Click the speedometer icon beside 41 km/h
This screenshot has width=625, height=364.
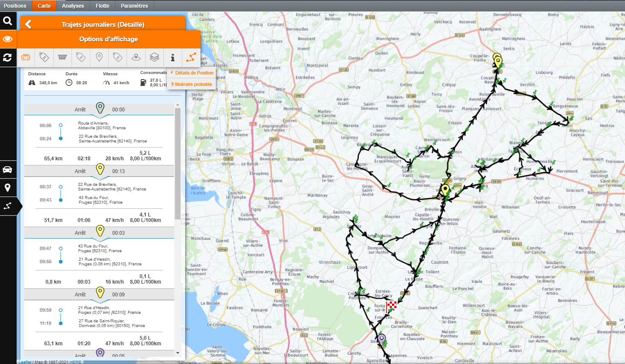click(106, 83)
